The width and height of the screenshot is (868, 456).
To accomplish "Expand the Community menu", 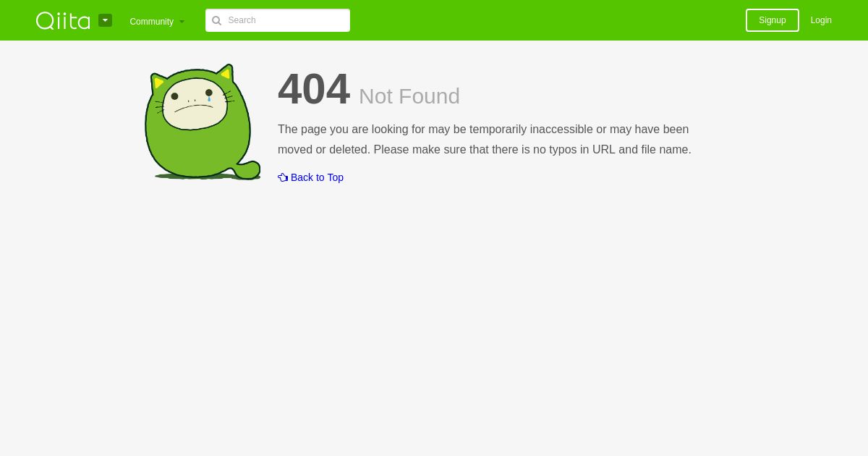I will [x=157, y=21].
